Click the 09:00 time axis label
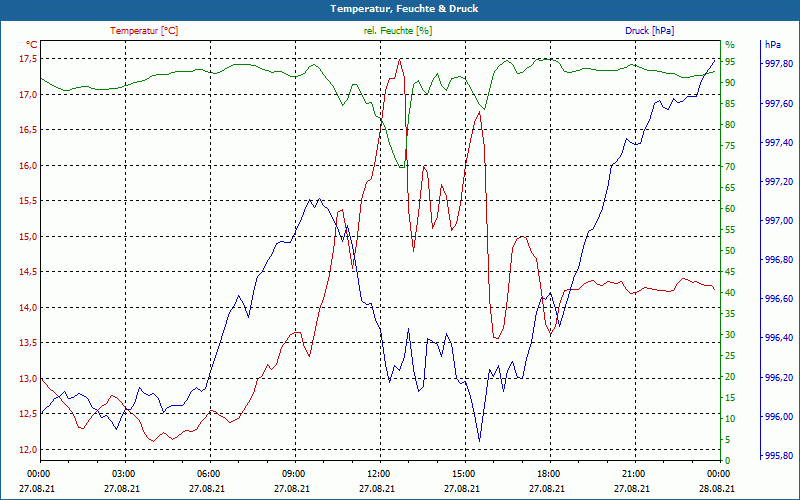 click(292, 473)
